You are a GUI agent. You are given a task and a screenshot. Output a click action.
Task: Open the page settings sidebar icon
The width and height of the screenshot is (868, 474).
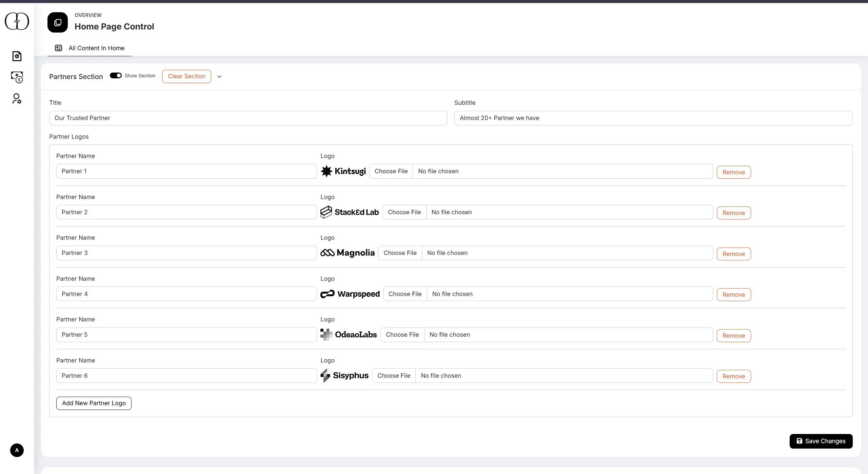(x=17, y=56)
